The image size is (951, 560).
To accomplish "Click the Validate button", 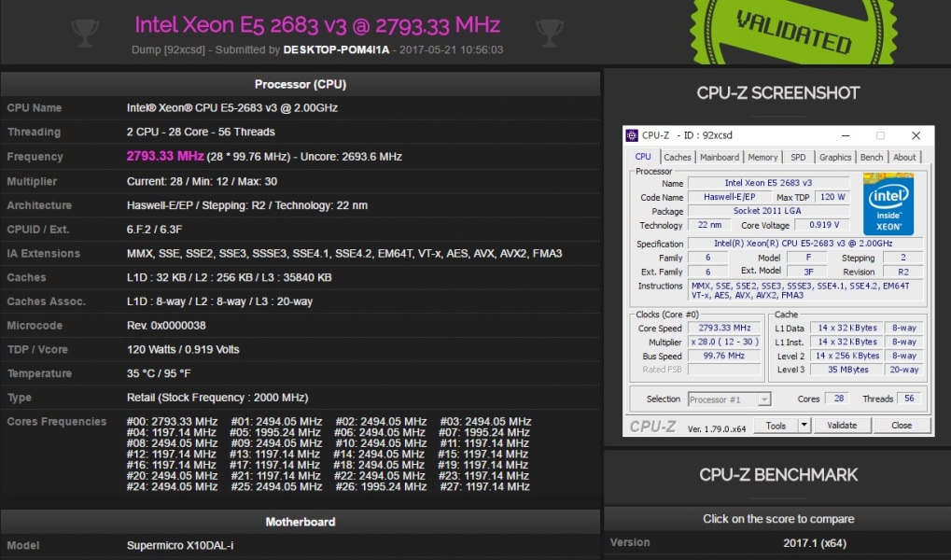I will point(842,426).
